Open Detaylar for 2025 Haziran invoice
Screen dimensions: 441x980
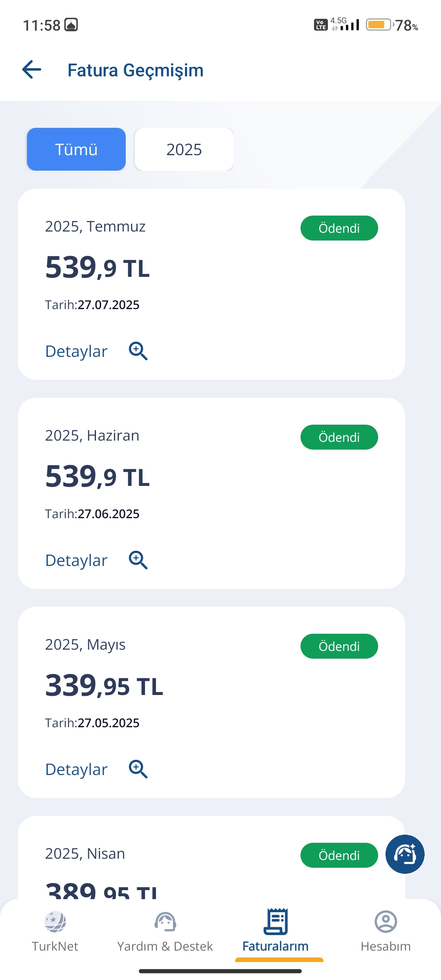[76, 561]
